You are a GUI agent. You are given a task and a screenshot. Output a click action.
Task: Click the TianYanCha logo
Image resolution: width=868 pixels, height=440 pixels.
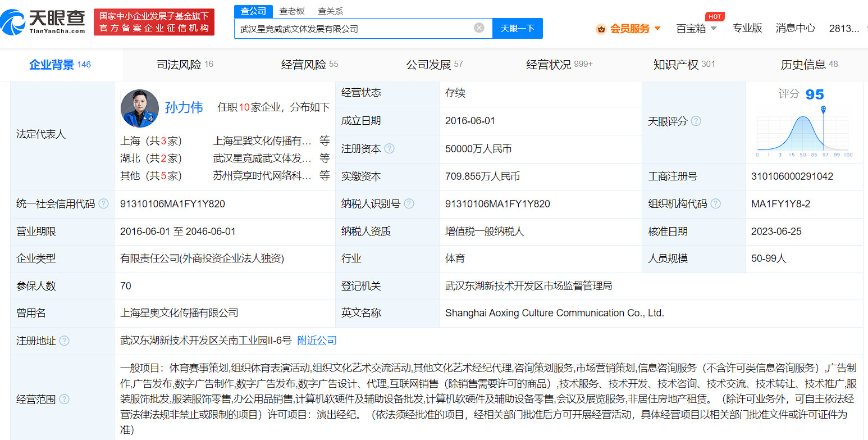[43, 22]
